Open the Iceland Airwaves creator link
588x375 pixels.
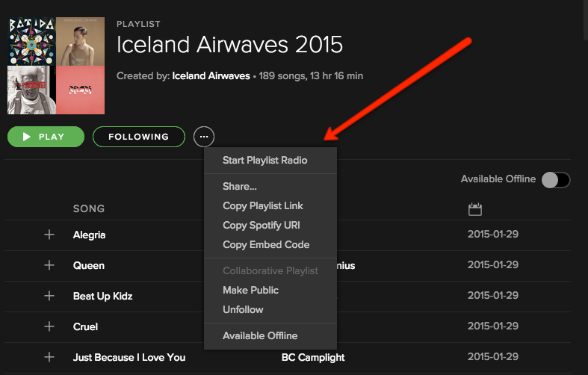click(211, 76)
